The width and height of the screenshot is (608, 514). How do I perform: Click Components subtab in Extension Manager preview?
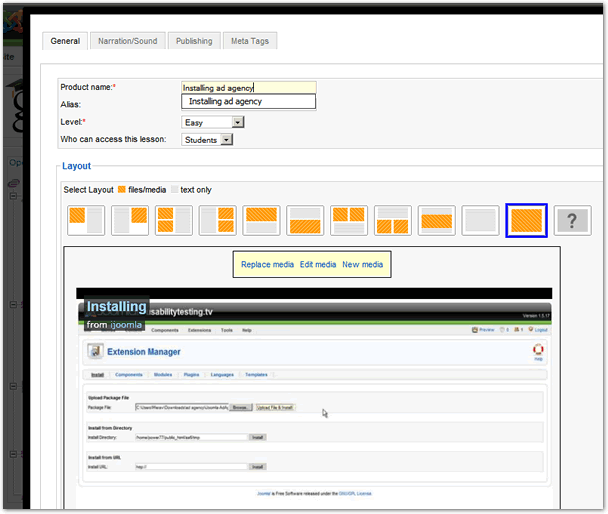coord(129,374)
